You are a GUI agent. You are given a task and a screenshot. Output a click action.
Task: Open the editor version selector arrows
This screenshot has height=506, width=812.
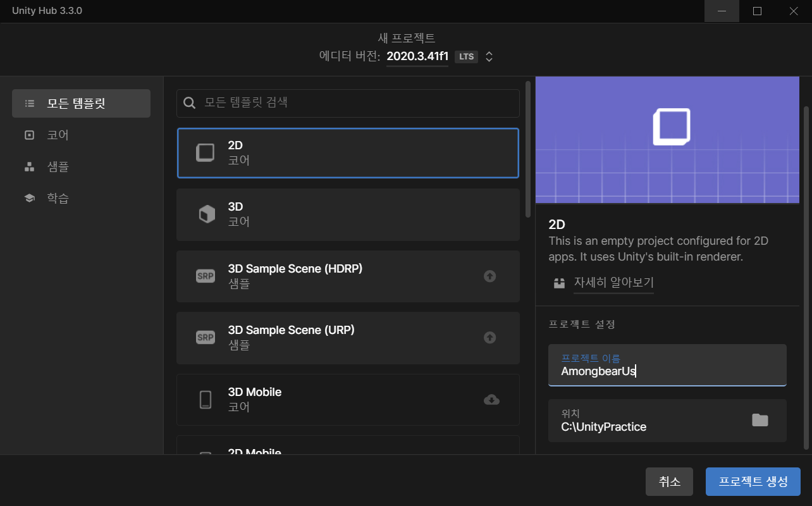(489, 56)
